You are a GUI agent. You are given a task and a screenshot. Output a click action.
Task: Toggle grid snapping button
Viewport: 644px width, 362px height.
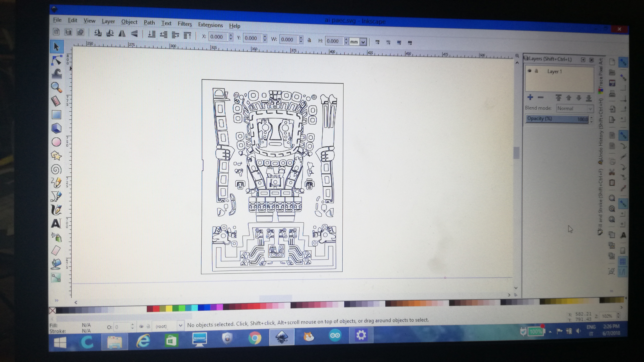(x=623, y=262)
